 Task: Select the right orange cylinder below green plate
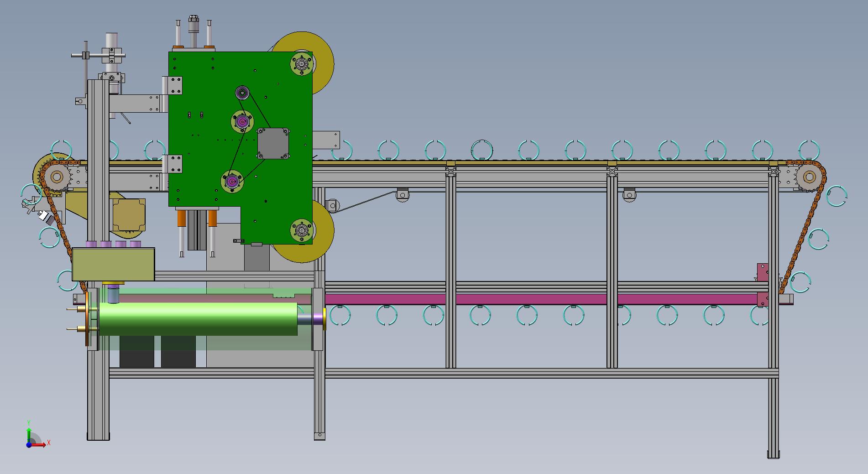[x=212, y=218]
